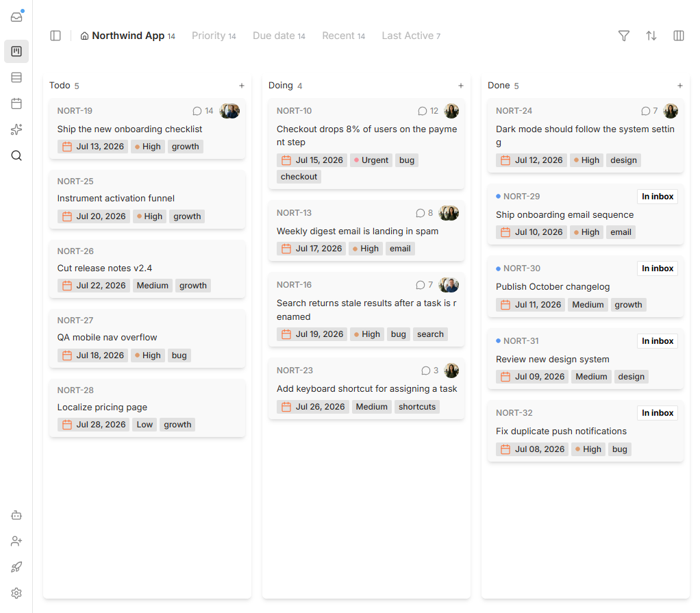Open comments on NORT-19
Screen dimensions: 700x613
click(x=203, y=111)
